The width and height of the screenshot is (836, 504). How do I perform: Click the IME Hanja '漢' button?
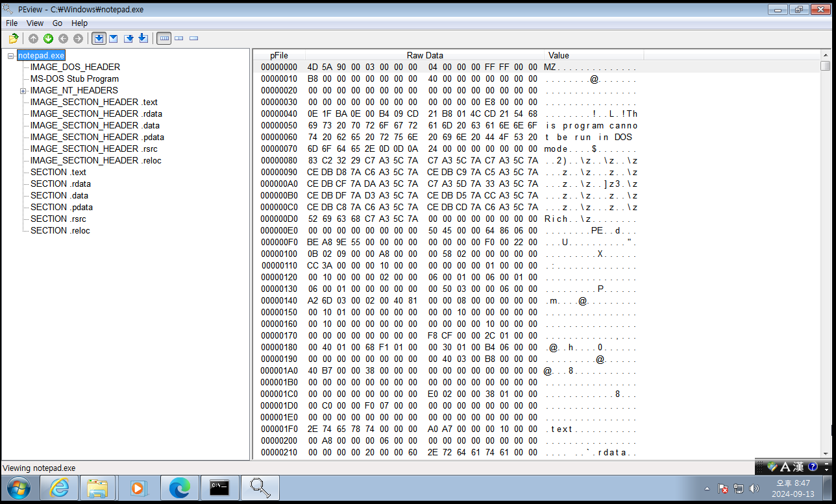coord(798,466)
